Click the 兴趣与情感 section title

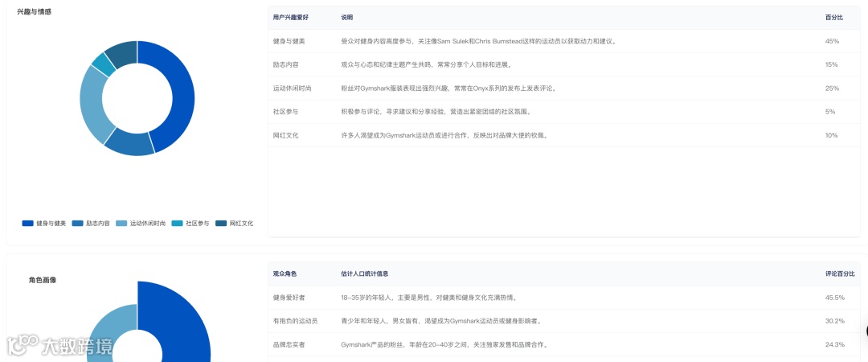pos(35,11)
